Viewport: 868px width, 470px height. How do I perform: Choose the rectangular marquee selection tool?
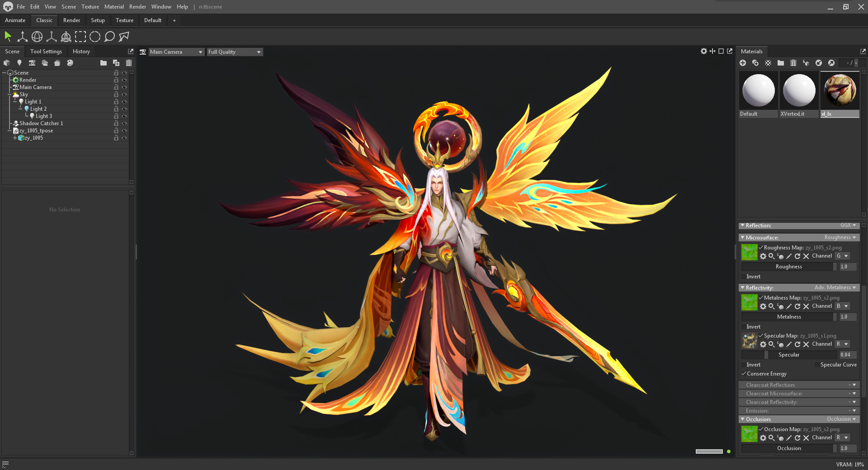(80, 37)
